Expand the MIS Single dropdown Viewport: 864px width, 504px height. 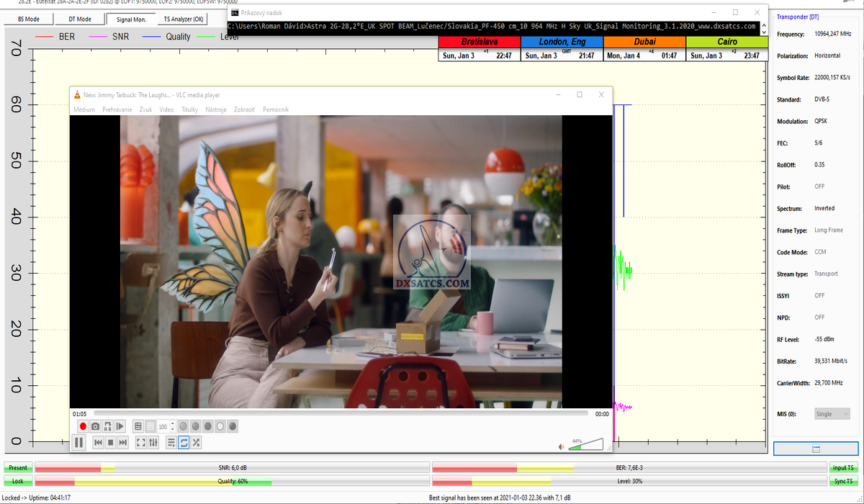coord(832,414)
